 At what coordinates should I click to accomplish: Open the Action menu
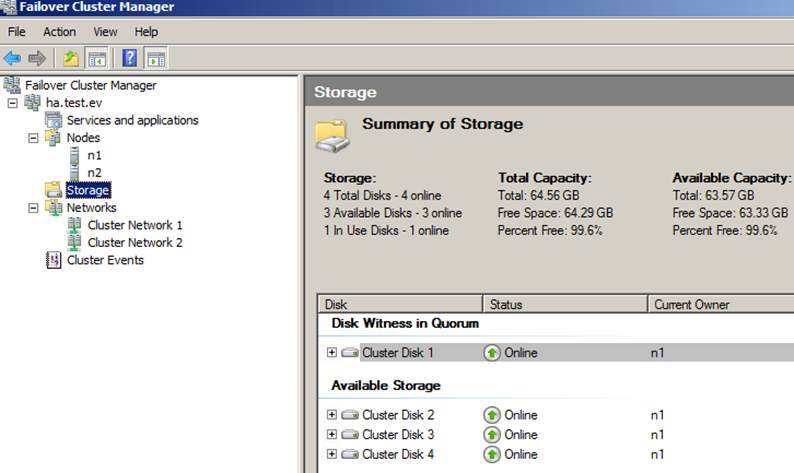[x=59, y=32]
